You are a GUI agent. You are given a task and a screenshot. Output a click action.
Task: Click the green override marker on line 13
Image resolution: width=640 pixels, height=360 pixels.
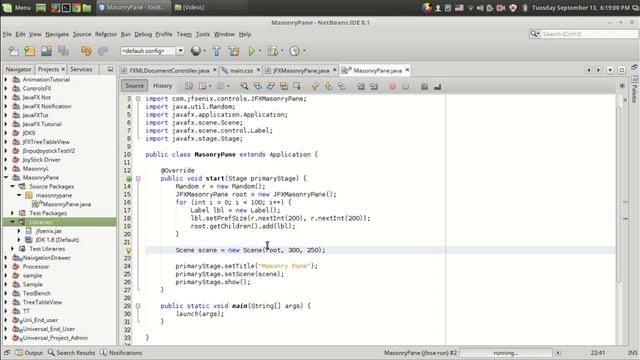point(129,178)
